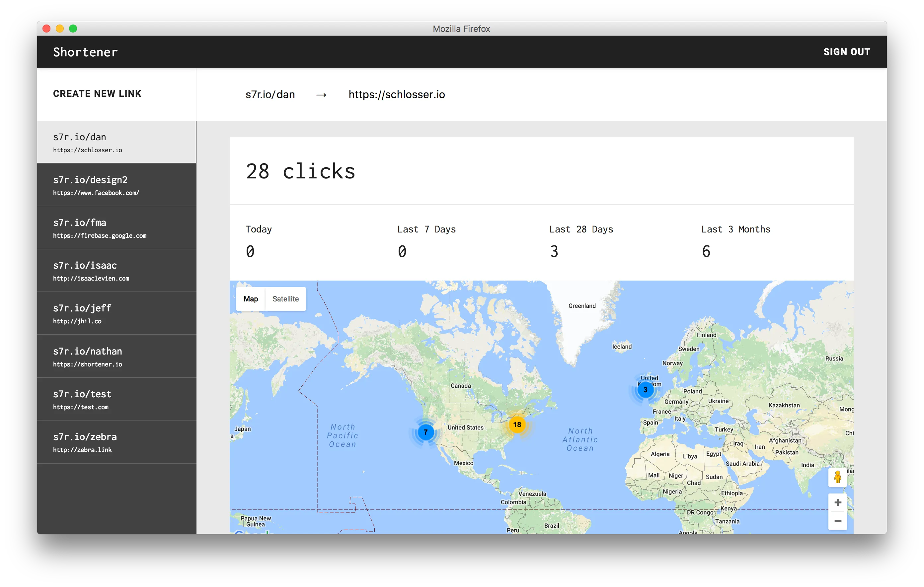This screenshot has width=924, height=587.
Task: Click the green zoom button in the title bar
Action: pyautogui.click(x=73, y=29)
